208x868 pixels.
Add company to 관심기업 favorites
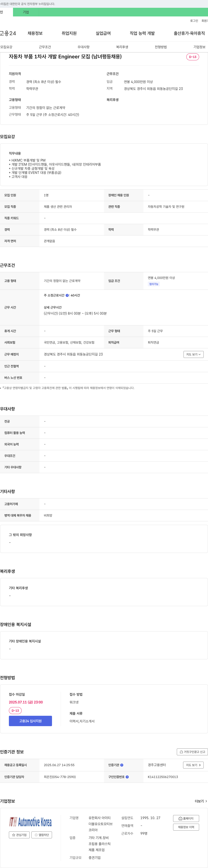point(19,835)
